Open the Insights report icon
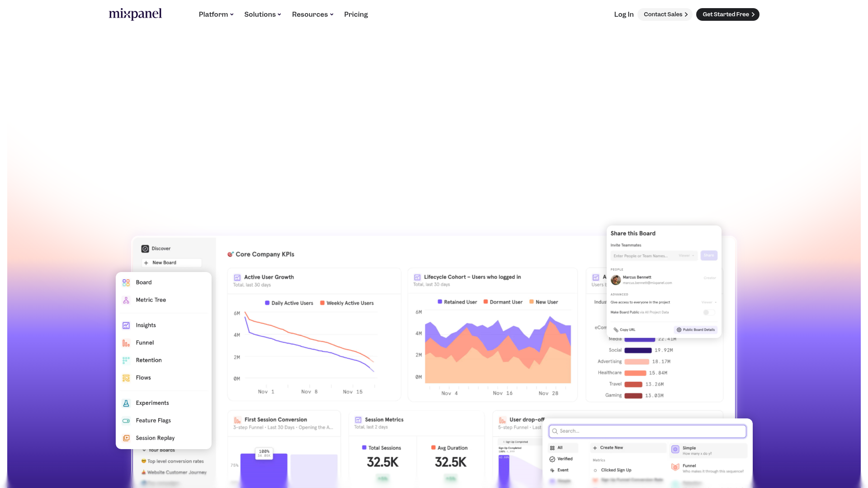Screen dimensions: 868x488 (x=126, y=325)
